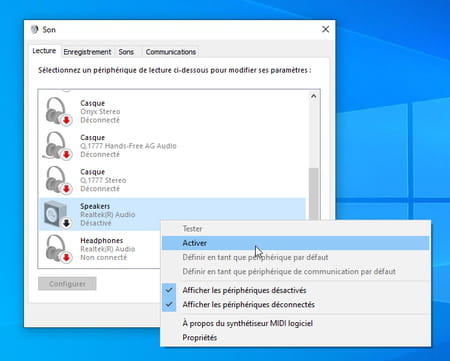This screenshot has height=361, width=450.
Task: Switch to the Communications tab
Action: 171,52
